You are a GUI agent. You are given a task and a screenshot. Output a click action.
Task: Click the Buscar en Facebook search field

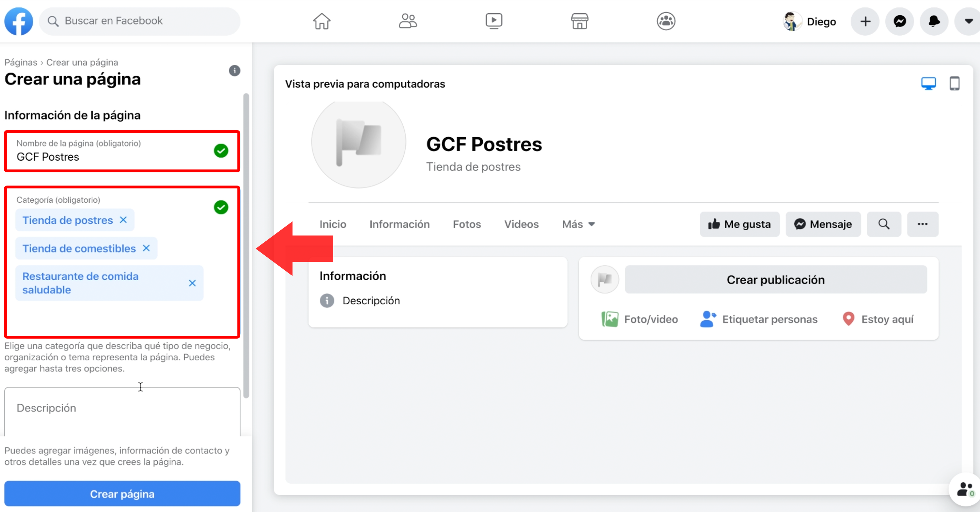click(140, 21)
